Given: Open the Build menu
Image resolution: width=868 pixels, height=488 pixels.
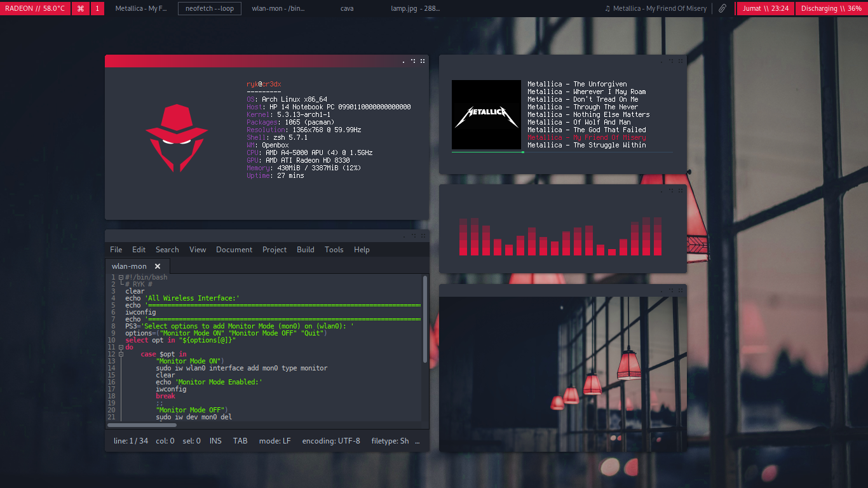Looking at the screenshot, I should (306, 250).
